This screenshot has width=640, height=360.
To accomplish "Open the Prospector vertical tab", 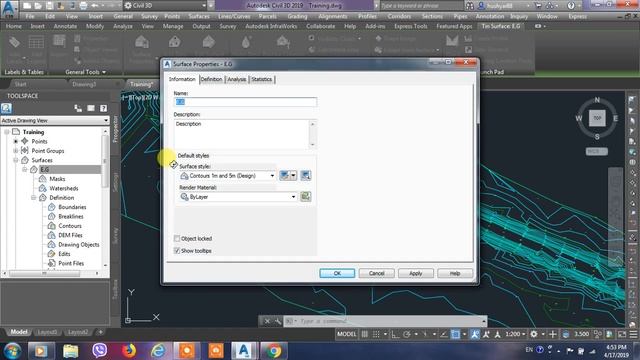I will [115, 129].
